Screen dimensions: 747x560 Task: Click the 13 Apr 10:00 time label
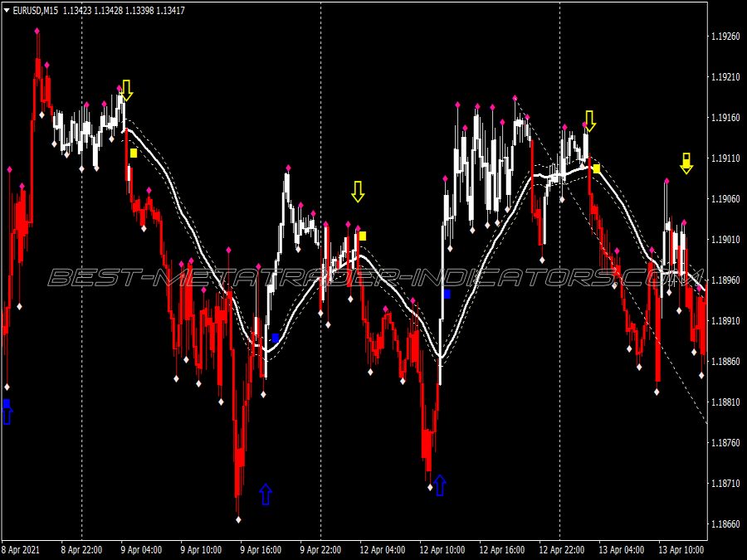681,550
